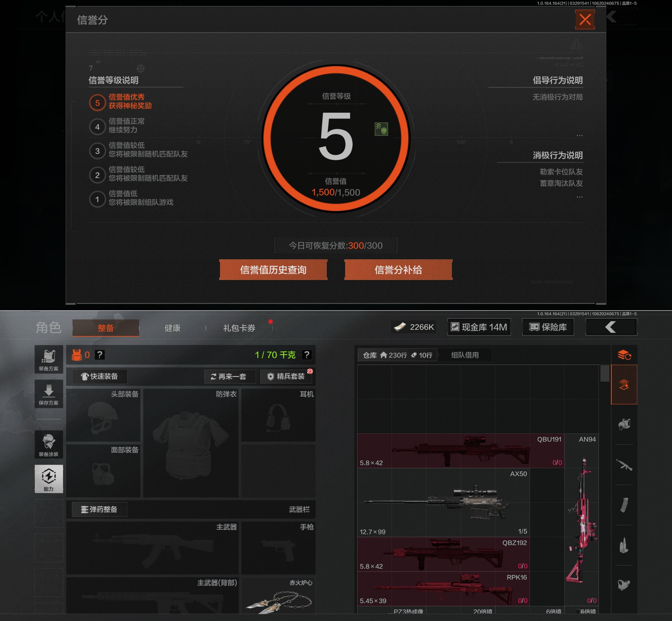Image resolution: width=672 pixels, height=621 pixels.
Task: Click the stack refresh icon atop the sidebar
Action: pos(624,355)
